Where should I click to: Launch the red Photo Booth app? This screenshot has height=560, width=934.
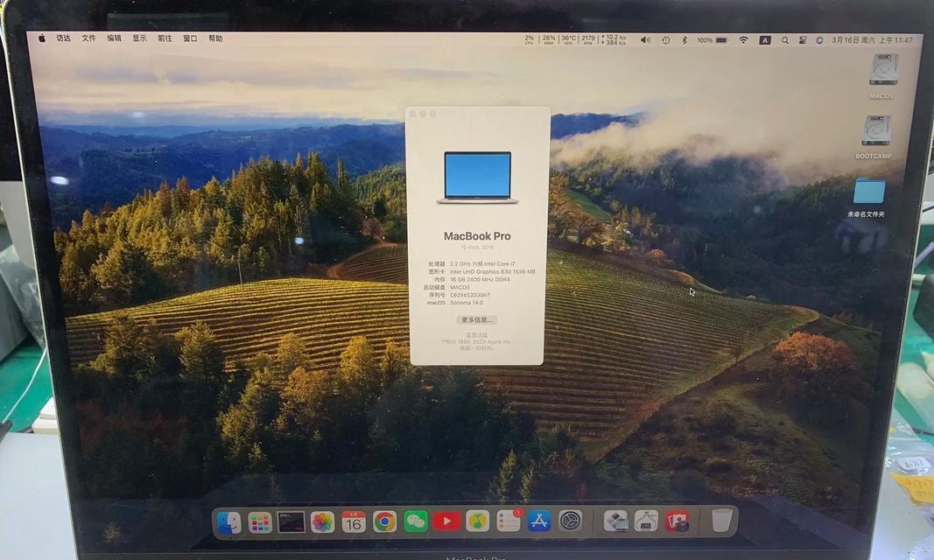[678, 521]
